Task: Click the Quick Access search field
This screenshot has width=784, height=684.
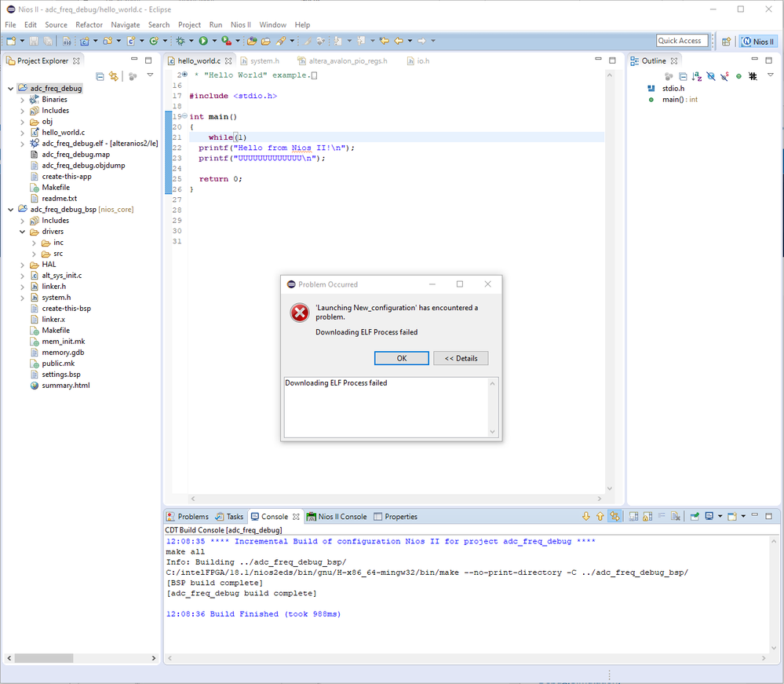Action: point(680,41)
